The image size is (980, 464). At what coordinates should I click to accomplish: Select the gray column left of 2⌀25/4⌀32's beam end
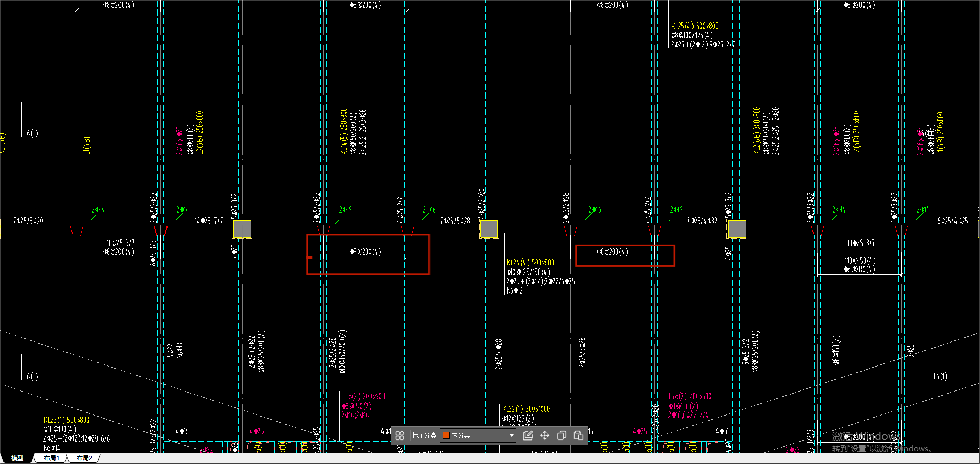(x=489, y=229)
